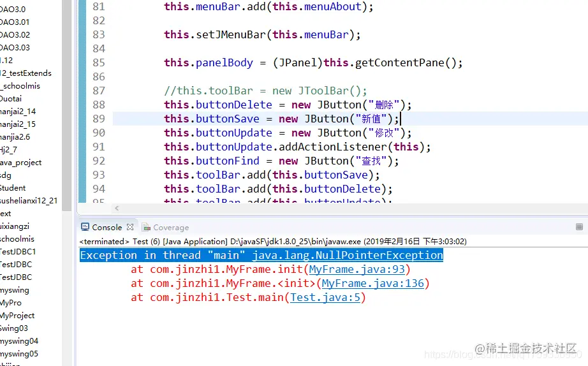
Task: Select the 12_testExtends project
Action: click(26, 73)
